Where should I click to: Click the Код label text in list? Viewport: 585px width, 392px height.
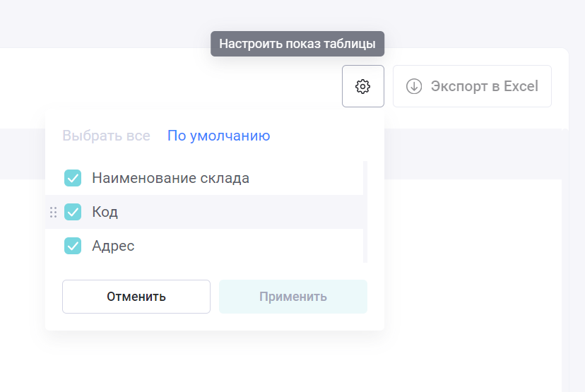click(x=105, y=212)
